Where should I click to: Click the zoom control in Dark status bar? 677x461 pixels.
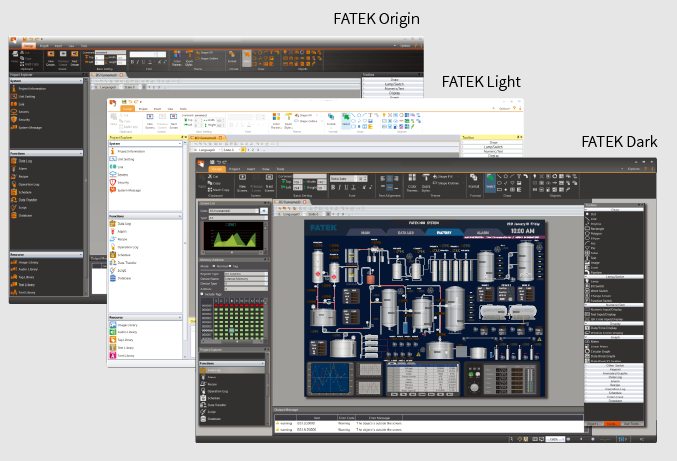pyautogui.click(x=555, y=439)
